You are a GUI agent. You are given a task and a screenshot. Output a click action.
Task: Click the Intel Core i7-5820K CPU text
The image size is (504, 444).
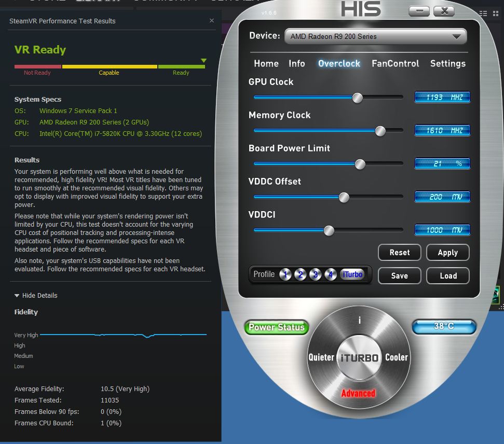(x=120, y=134)
